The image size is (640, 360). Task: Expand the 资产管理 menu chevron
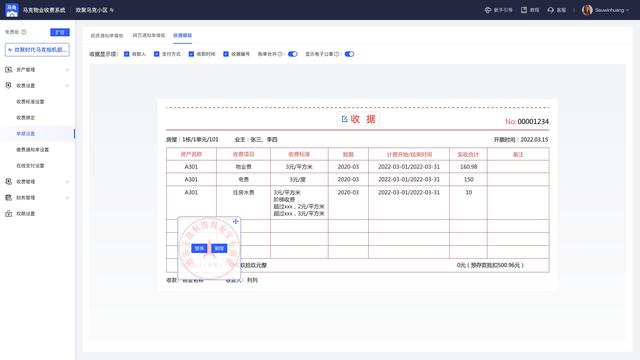[x=67, y=70]
